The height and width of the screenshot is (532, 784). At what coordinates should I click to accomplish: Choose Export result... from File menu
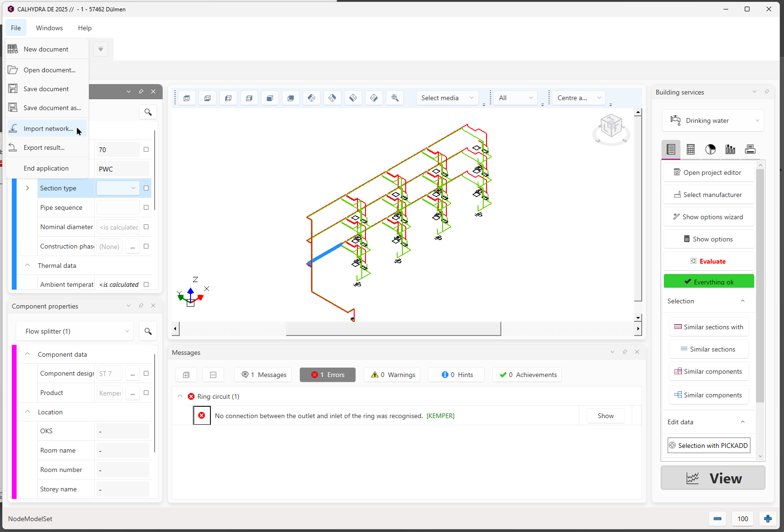[x=47, y=147]
